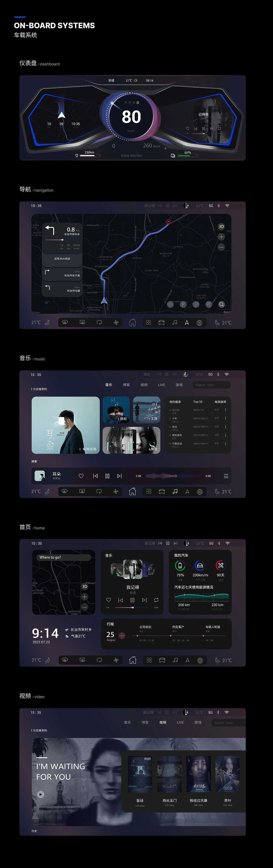Zoom in on home screen mini map
This screenshot has height=868, width=273.
point(85,597)
